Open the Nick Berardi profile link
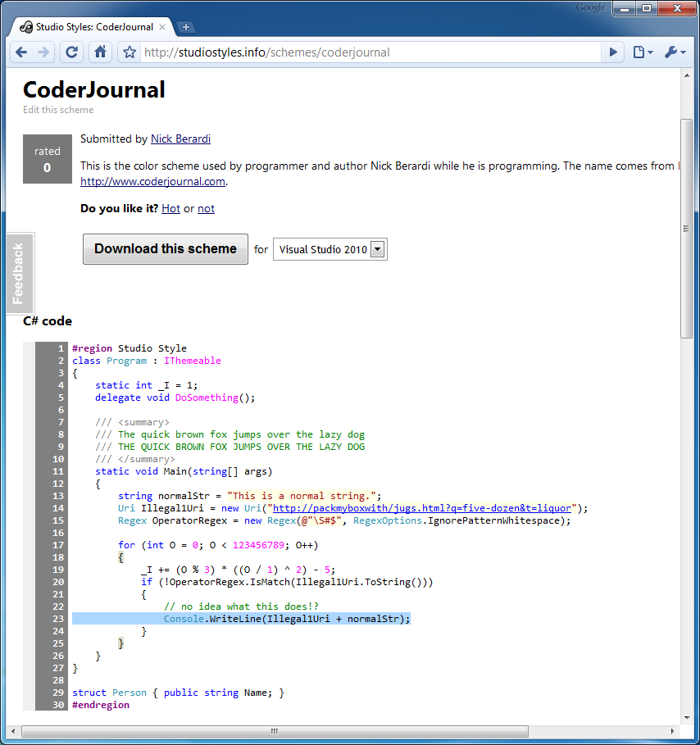700x745 pixels. pyautogui.click(x=180, y=139)
